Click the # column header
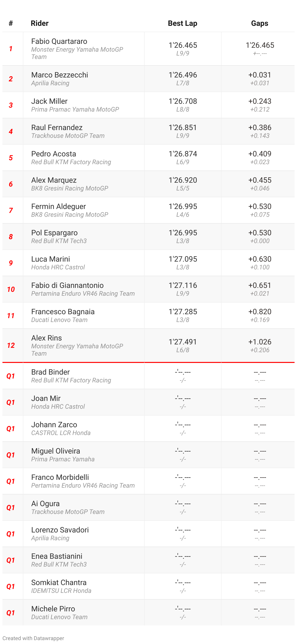Screen dimensions: 297x644 point(11,23)
